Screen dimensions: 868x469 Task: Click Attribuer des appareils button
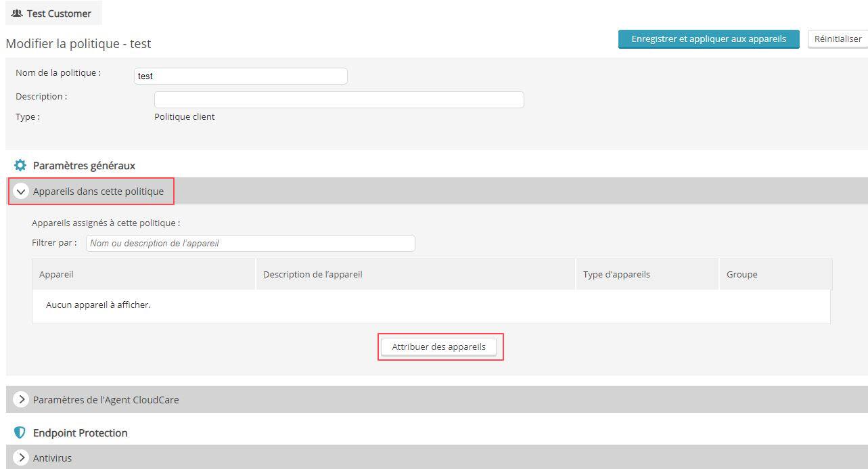(439, 347)
